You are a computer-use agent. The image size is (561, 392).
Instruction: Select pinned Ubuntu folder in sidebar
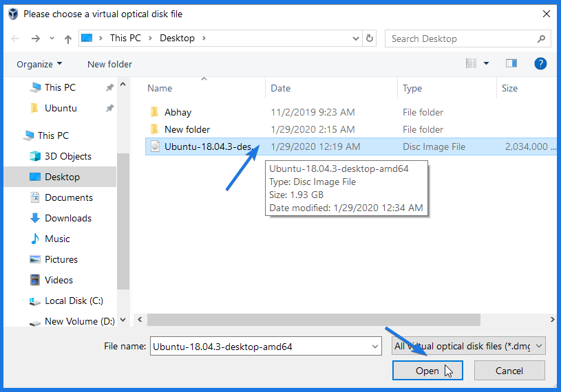click(61, 108)
